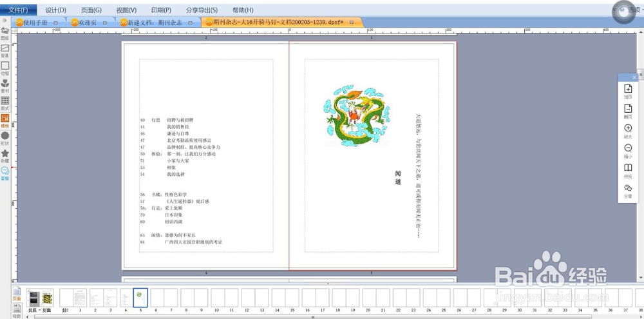This screenshot has width=644, height=319.
Task: Open the 素材 materials panel
Action: tap(5, 86)
